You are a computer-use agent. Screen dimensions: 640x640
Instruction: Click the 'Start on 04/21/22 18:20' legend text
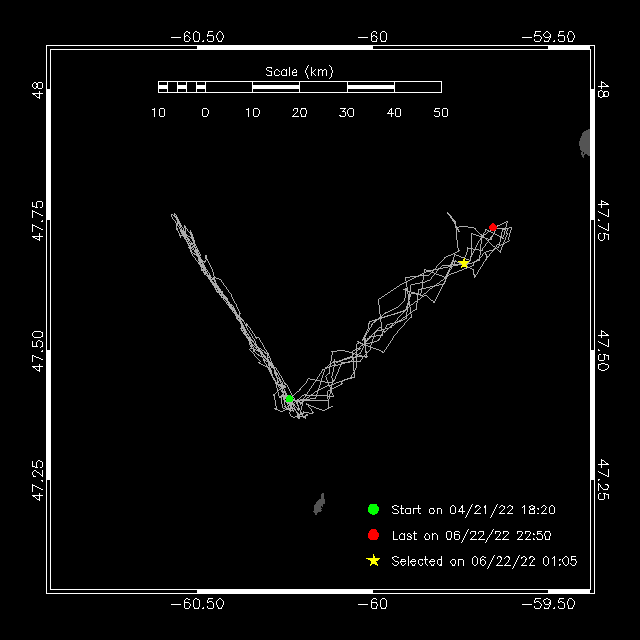coord(473,509)
